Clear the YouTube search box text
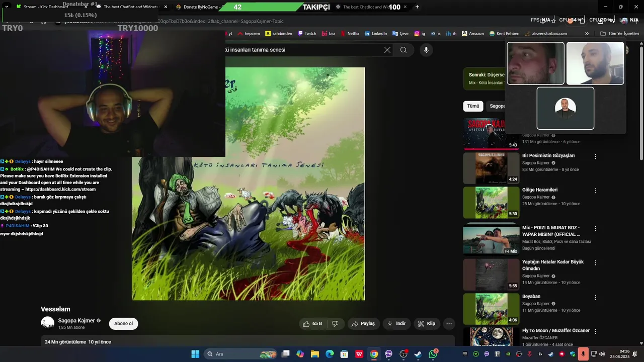 (x=387, y=50)
